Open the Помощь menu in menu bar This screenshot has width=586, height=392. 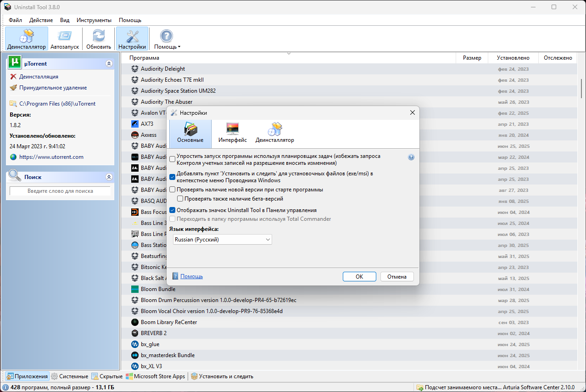tap(130, 20)
